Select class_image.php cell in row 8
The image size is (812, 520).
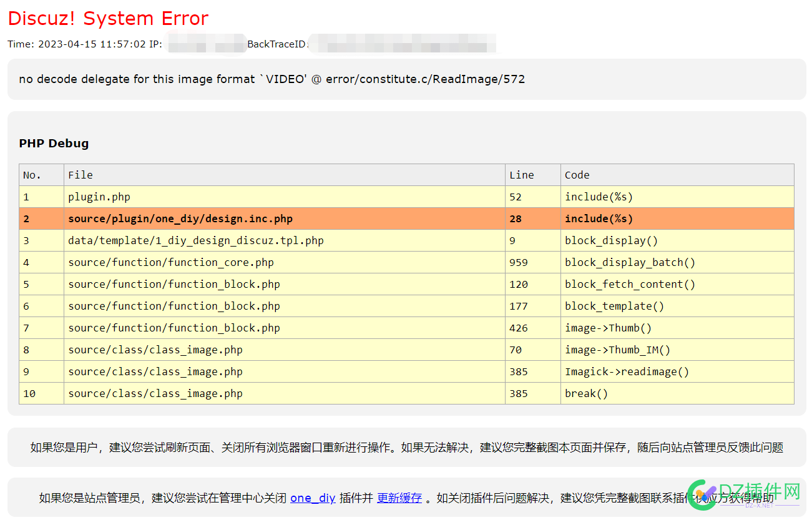point(285,350)
